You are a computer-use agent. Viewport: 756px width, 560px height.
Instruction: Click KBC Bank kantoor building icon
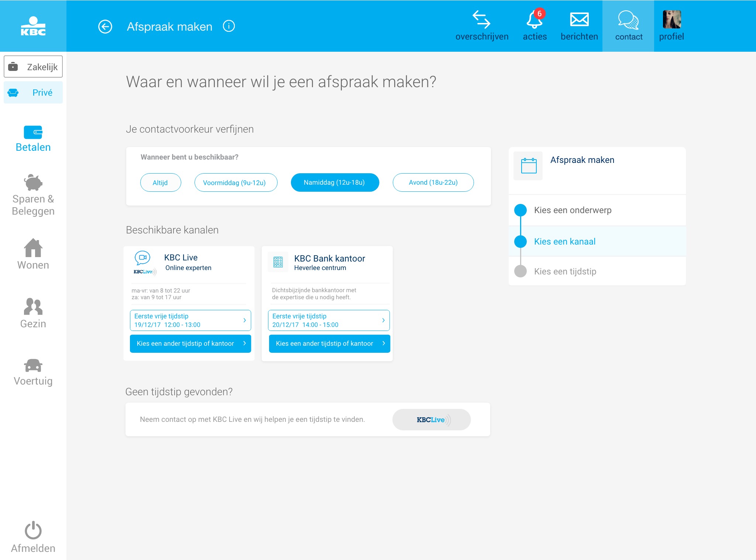[278, 262]
